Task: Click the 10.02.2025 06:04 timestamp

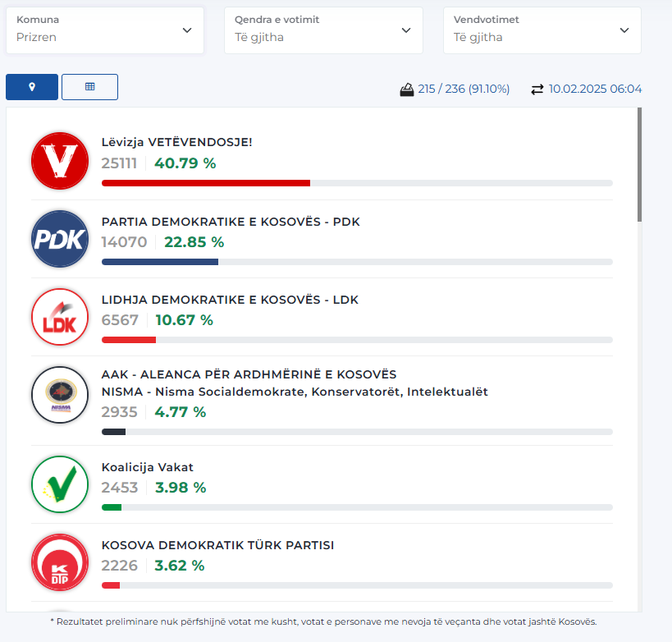Action: pyautogui.click(x=596, y=89)
